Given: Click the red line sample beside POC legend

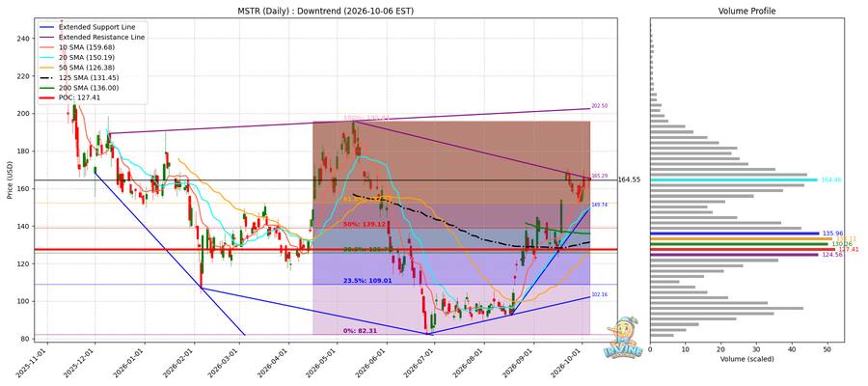Looking at the screenshot, I should pos(46,96).
